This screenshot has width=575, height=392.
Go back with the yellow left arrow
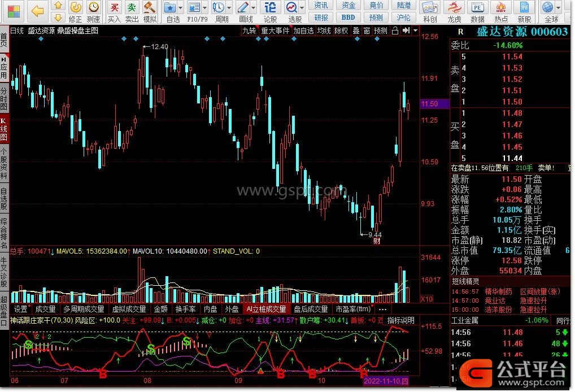point(38,11)
